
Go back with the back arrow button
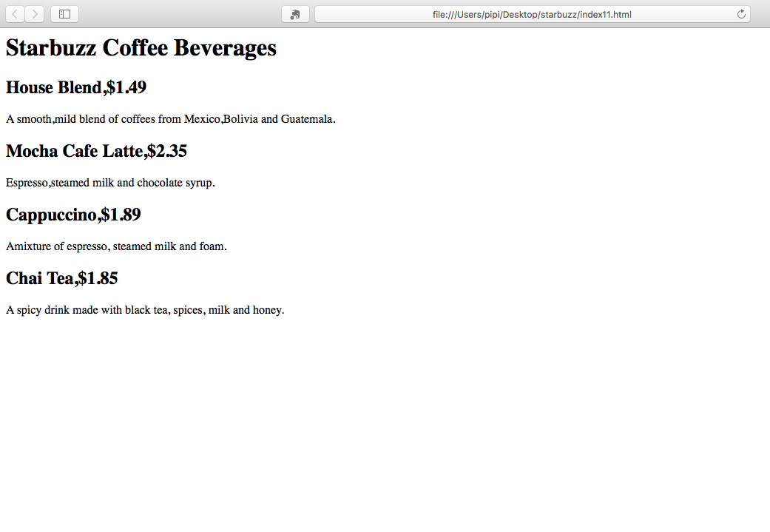pyautogui.click(x=16, y=14)
